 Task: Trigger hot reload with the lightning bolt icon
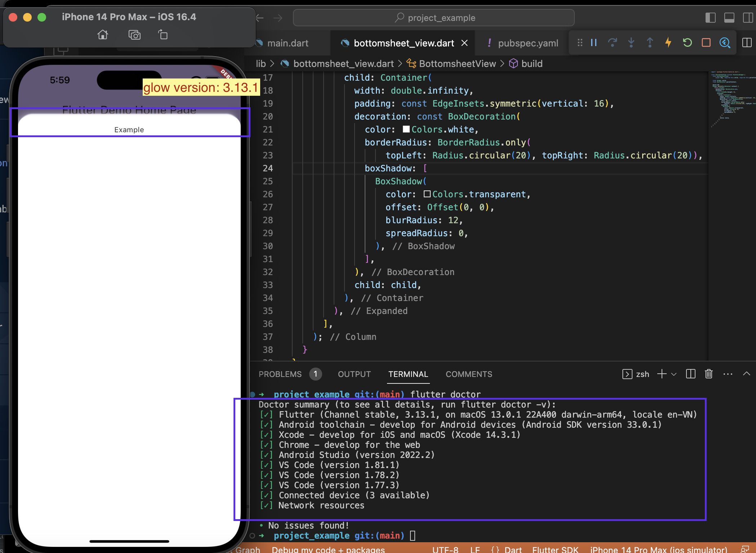pyautogui.click(x=668, y=43)
